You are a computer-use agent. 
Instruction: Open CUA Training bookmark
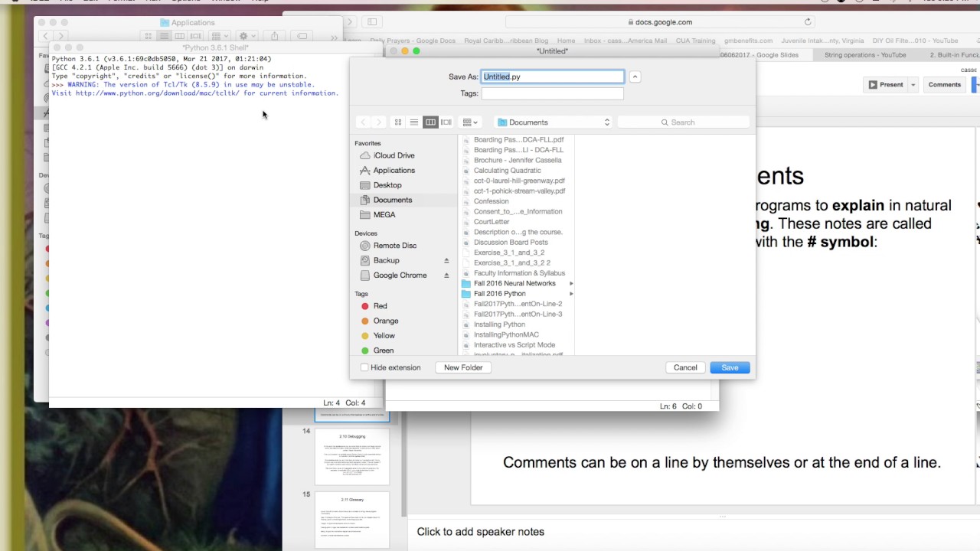point(695,41)
